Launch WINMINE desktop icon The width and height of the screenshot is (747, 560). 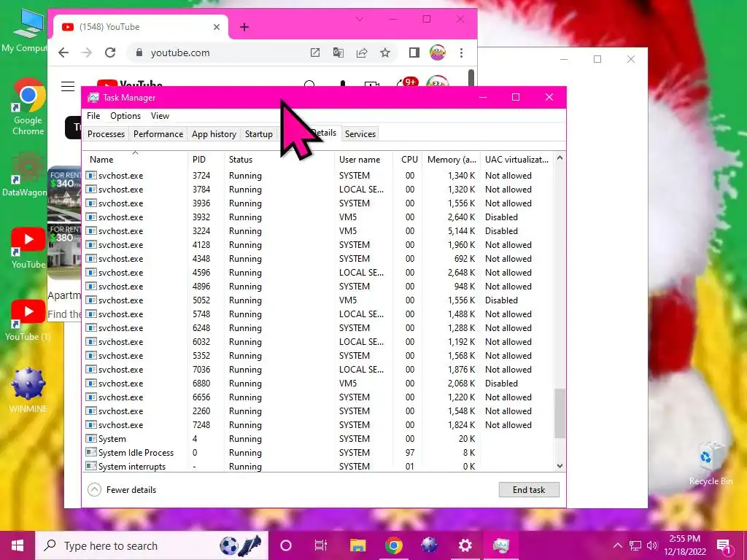pos(28,390)
